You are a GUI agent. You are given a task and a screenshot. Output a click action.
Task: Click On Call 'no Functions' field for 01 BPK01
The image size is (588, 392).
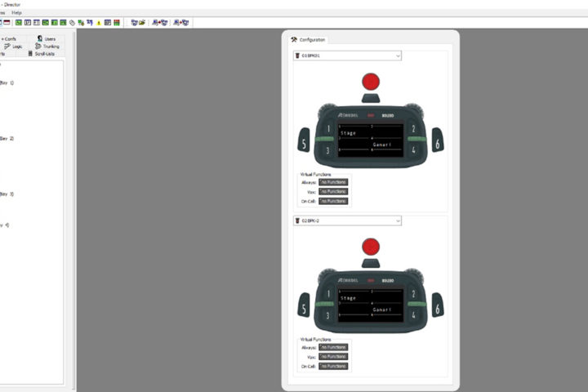point(333,201)
